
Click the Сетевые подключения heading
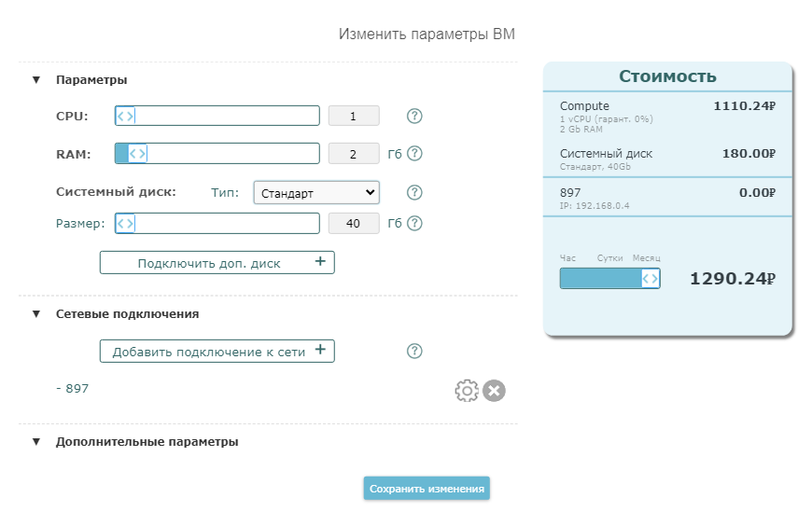127,313
